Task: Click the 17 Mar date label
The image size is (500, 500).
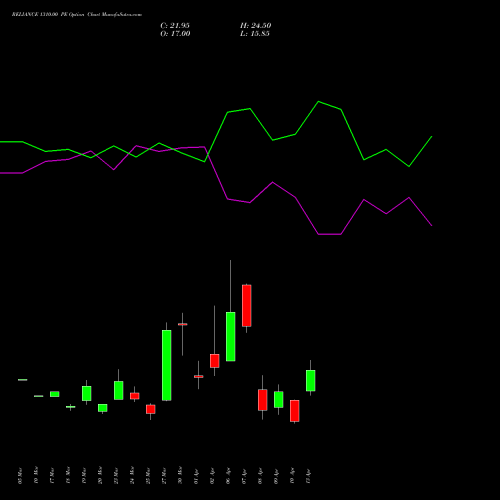Action: (x=52, y=476)
